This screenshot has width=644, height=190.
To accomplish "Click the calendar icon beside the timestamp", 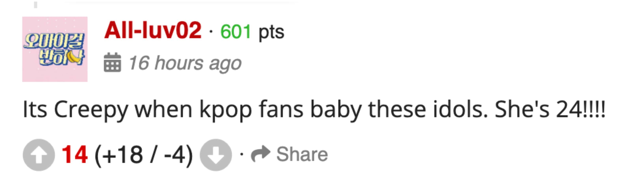I will click(x=112, y=63).
